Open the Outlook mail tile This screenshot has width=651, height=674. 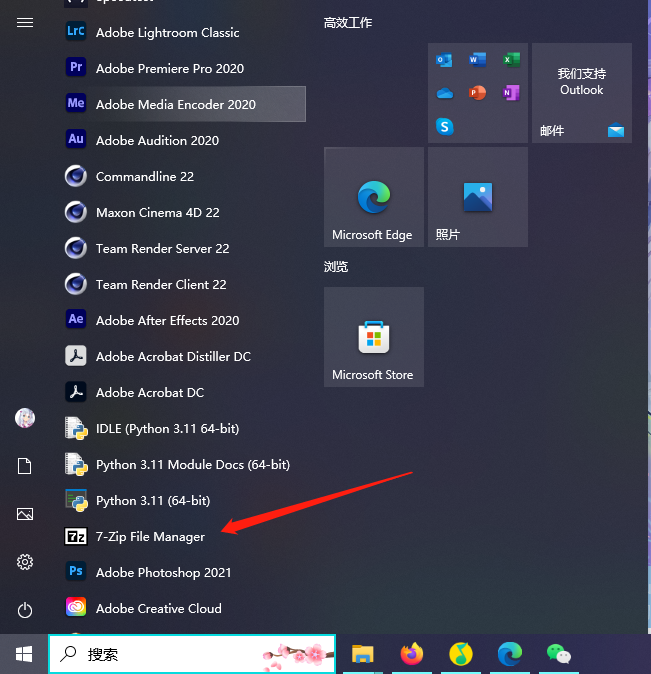(581, 93)
